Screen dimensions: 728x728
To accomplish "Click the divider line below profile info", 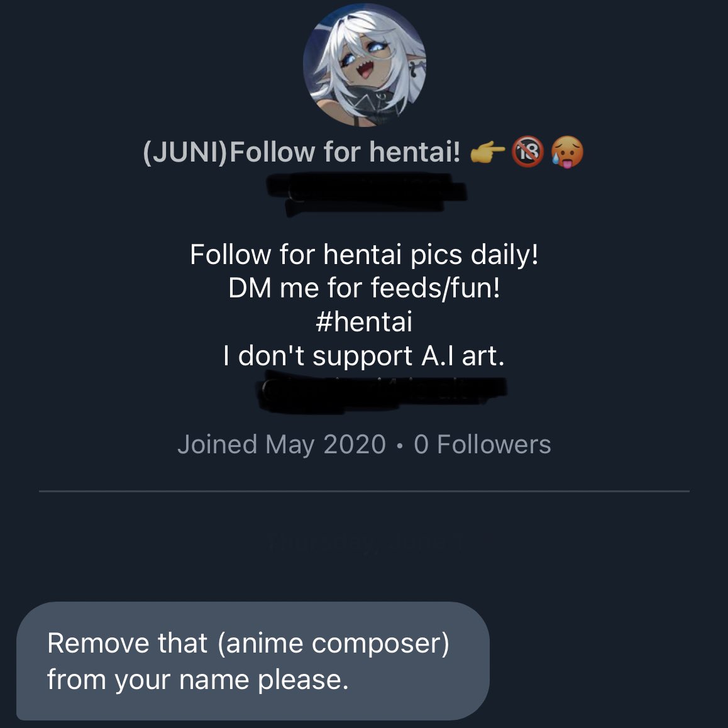I will 364,491.
